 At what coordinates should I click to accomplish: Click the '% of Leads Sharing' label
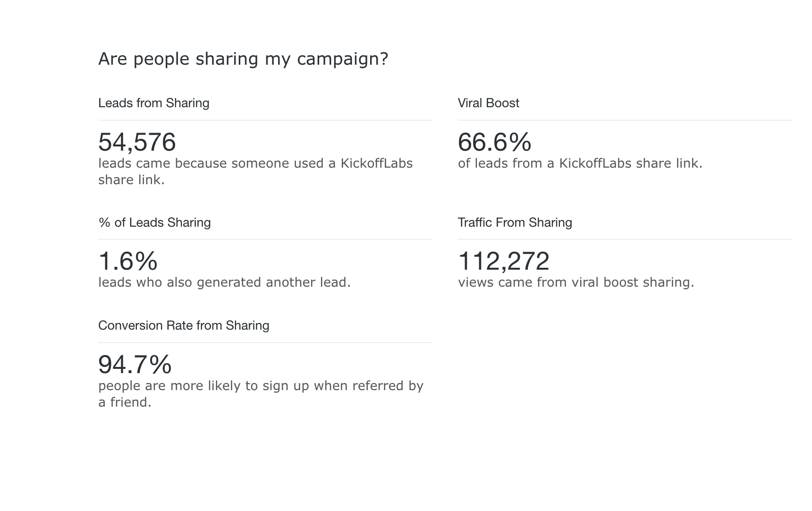click(154, 222)
